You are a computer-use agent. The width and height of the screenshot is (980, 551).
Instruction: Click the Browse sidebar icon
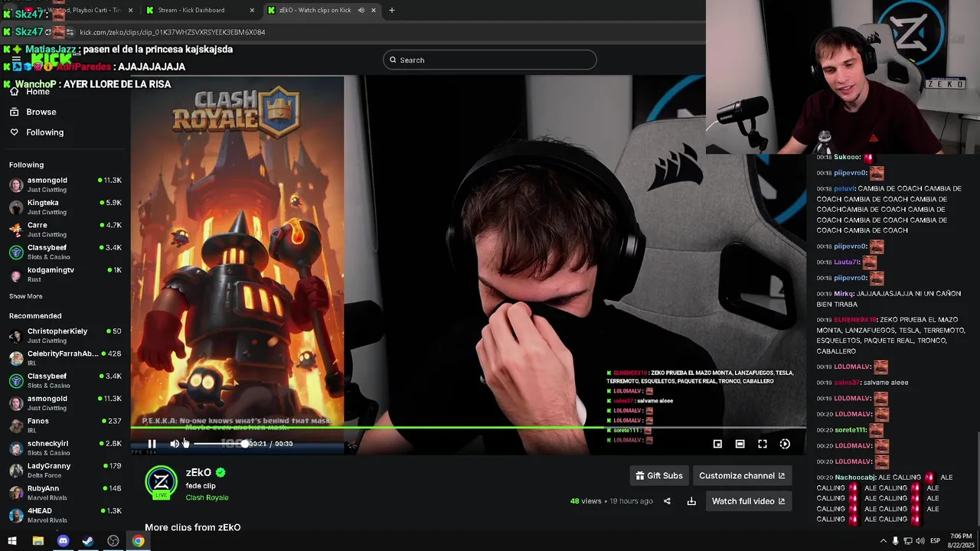[x=14, y=112]
